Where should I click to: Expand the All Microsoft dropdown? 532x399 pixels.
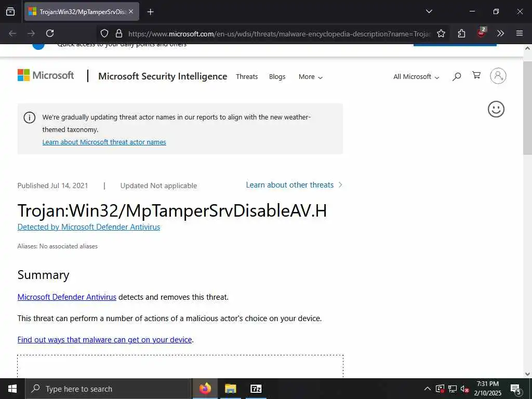(x=416, y=77)
